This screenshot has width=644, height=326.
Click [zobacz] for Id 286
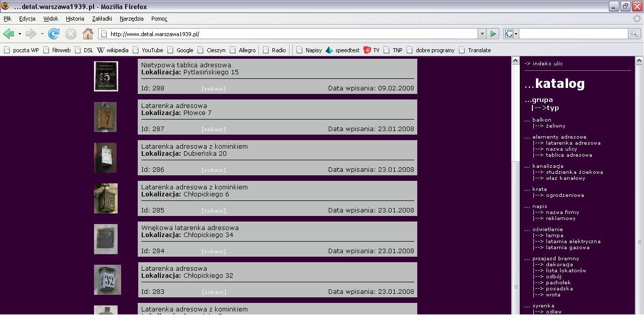(x=214, y=170)
